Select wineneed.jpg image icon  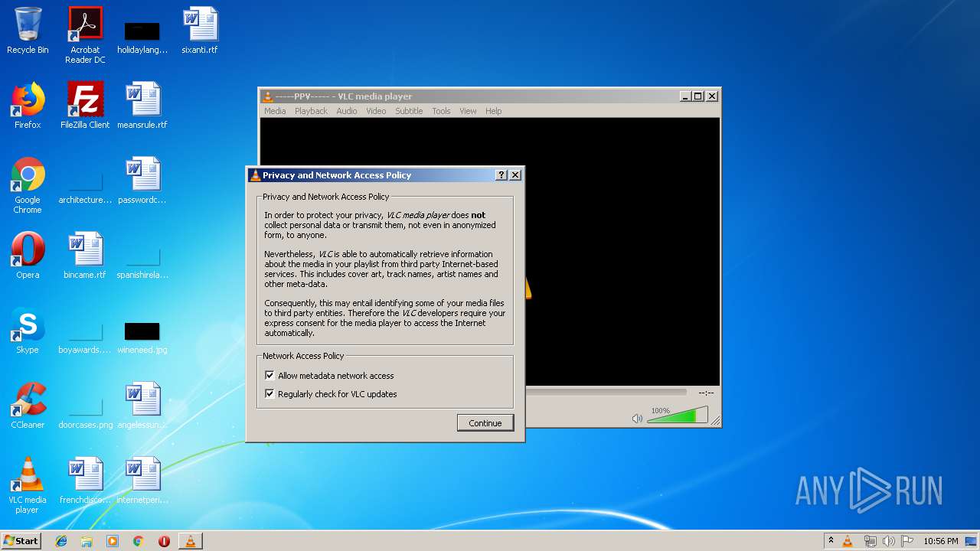[142, 337]
